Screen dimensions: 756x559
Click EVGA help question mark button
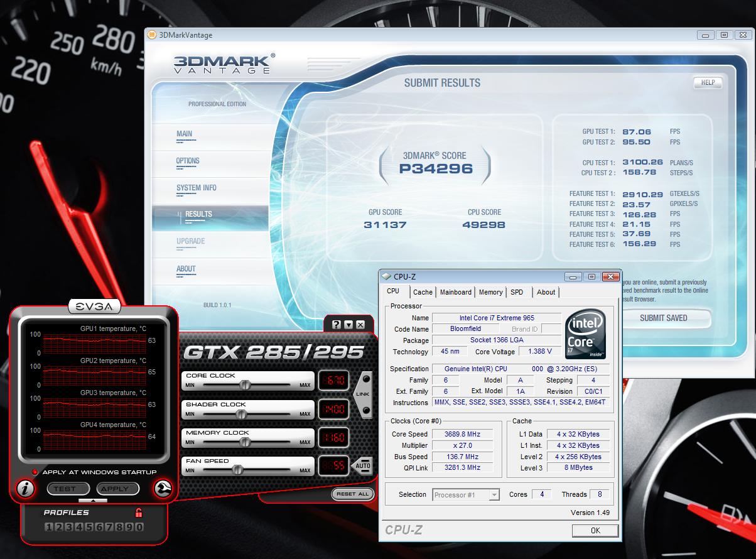[336, 324]
